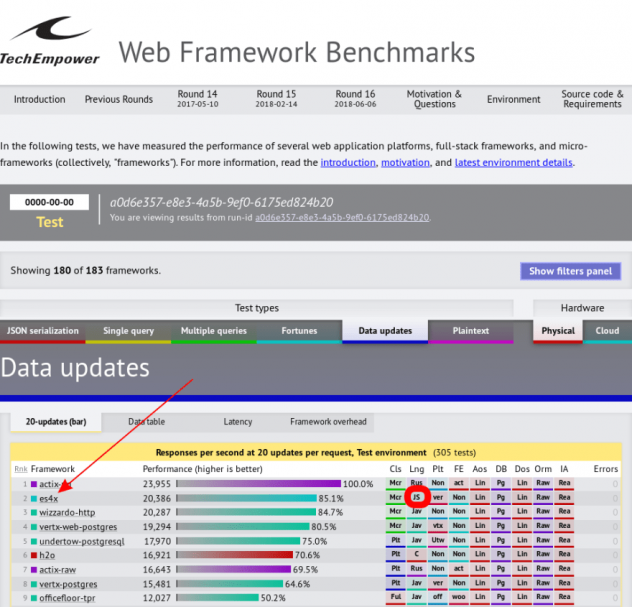Open the latest environment details link

pos(514,162)
